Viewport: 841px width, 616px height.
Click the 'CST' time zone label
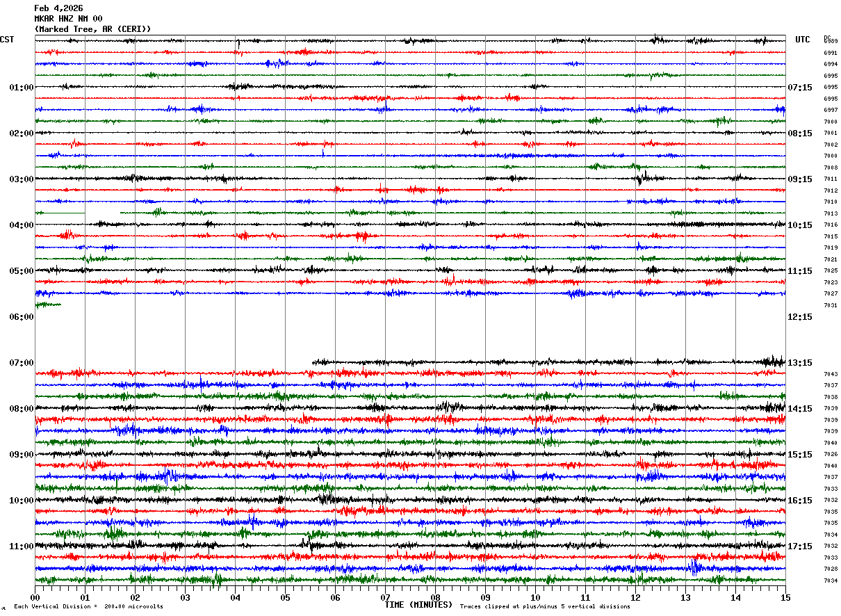click(7, 40)
